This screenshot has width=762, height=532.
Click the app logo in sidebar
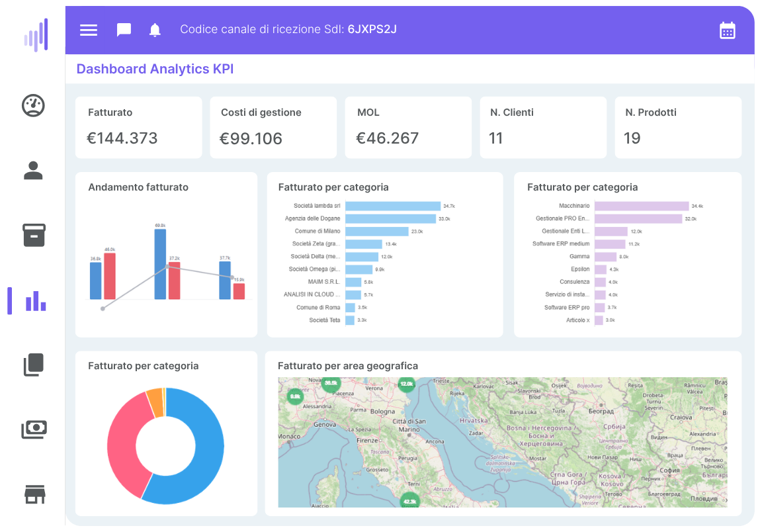point(36,35)
